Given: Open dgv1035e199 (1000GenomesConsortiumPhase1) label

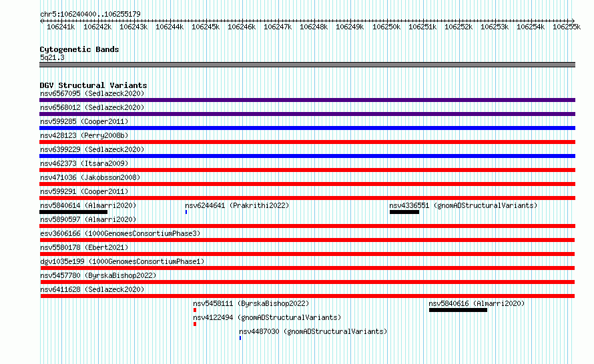Looking at the screenshot, I should [122, 261].
